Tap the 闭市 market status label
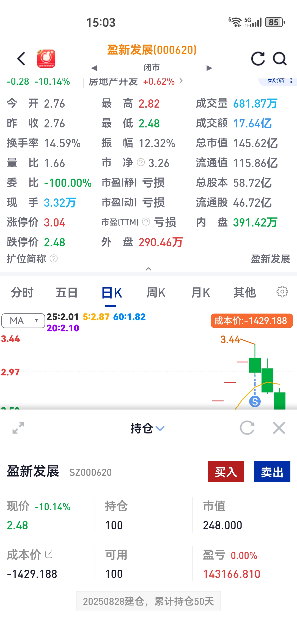 152,67
